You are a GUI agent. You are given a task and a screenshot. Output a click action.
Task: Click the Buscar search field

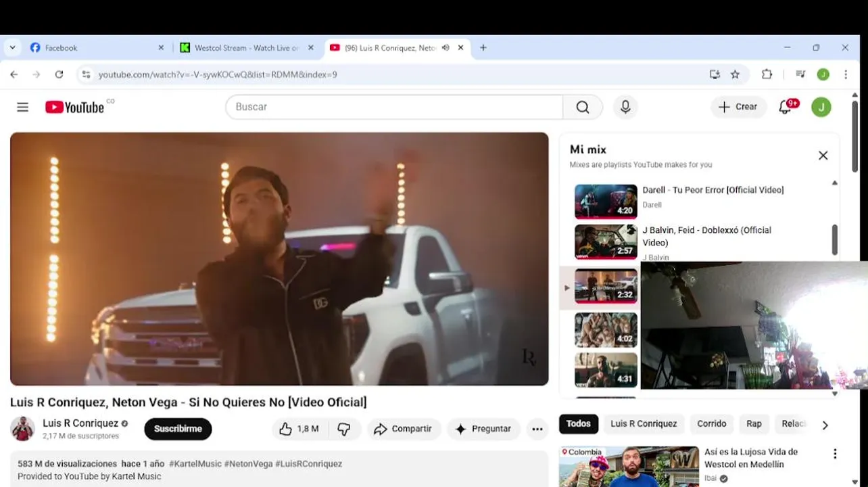tap(394, 107)
